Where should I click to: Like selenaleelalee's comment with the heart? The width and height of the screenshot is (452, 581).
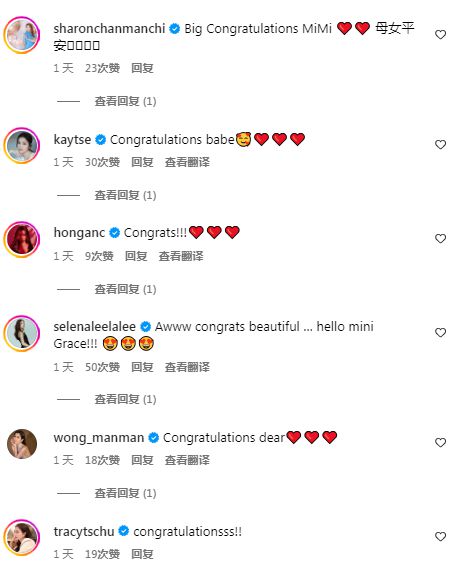(440, 332)
